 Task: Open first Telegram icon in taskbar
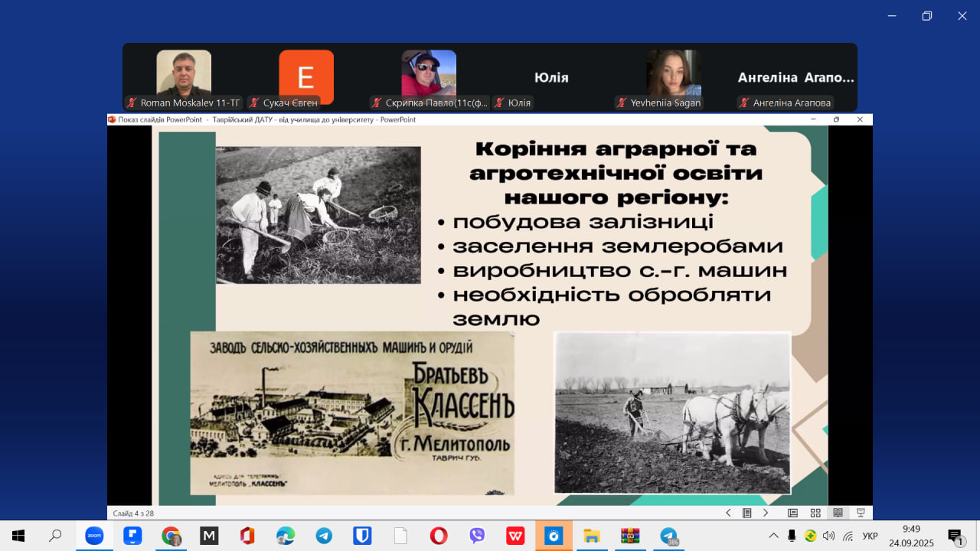click(324, 536)
